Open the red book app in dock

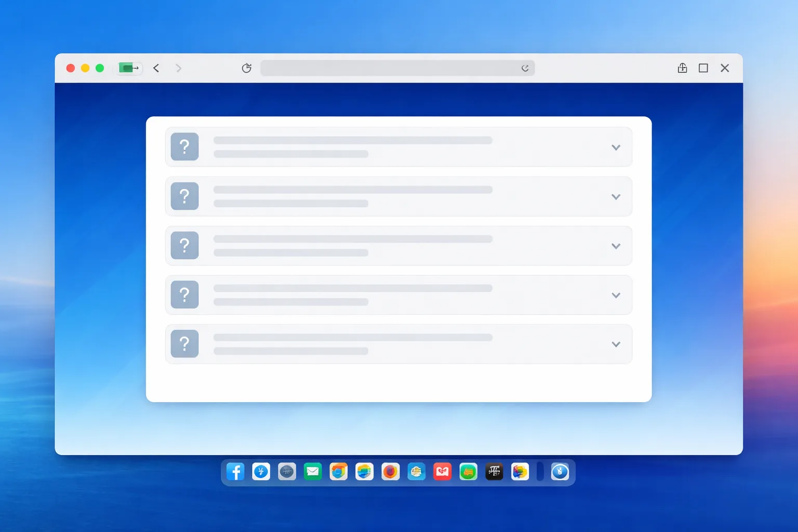click(x=442, y=472)
